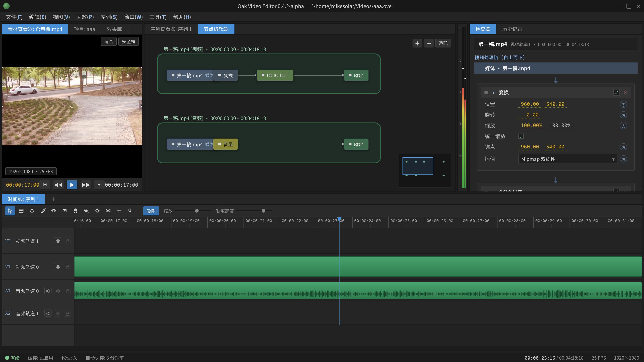Select the 变换 node in video chain

tap(225, 75)
